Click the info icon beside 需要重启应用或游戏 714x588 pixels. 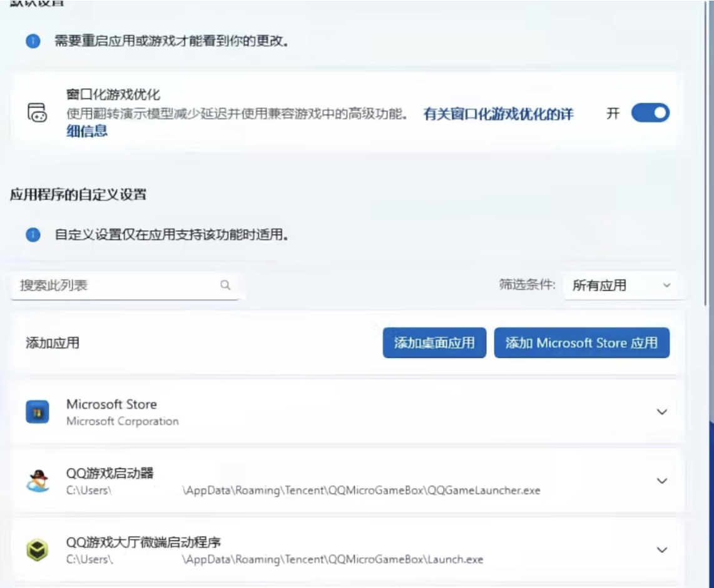click(33, 41)
